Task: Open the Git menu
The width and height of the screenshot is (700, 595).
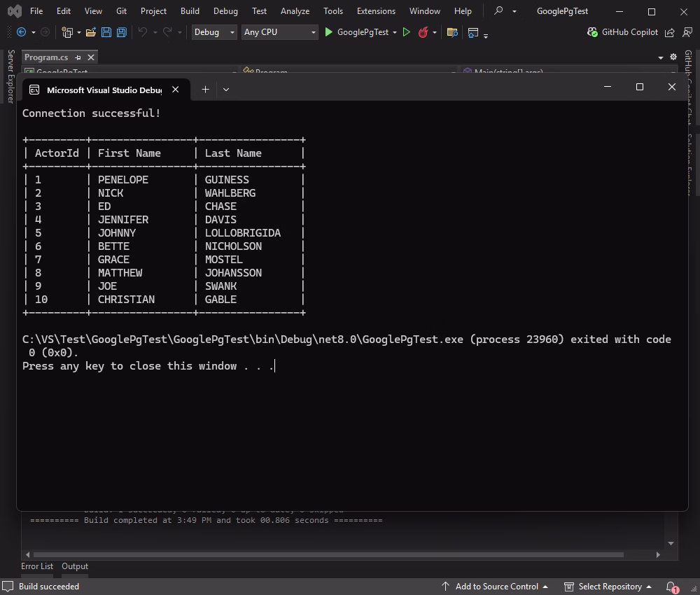Action: 121,10
